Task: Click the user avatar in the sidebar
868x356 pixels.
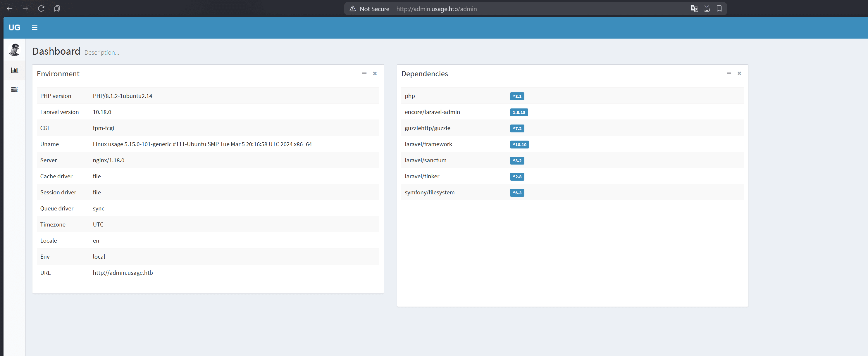Action: [14, 49]
